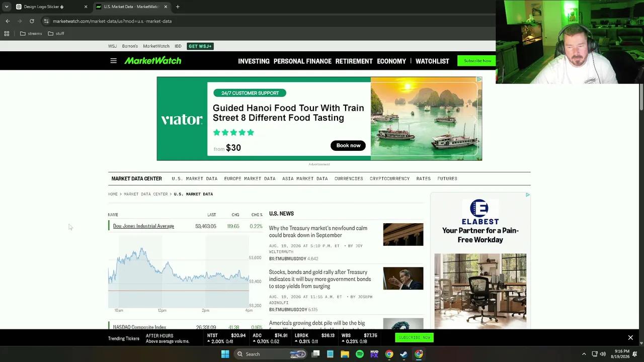The width and height of the screenshot is (644, 362).
Task: Open Steam from the taskbar
Action: tap(404, 354)
